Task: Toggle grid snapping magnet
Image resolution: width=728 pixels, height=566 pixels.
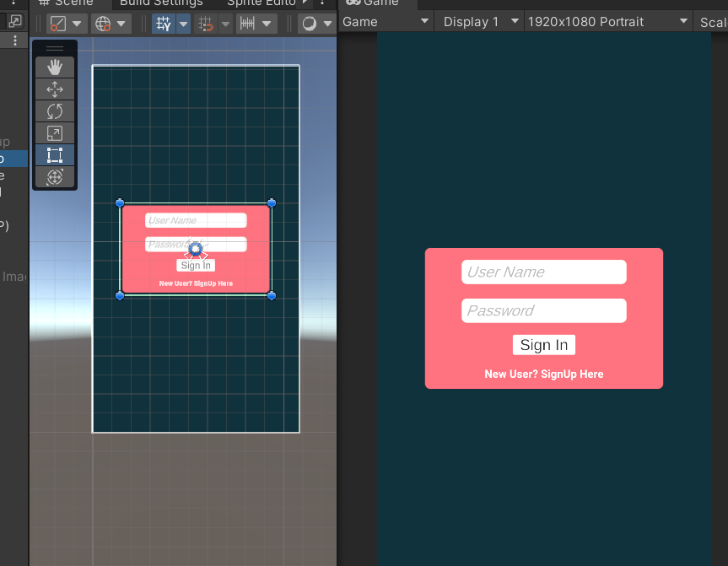Action: click(x=205, y=24)
